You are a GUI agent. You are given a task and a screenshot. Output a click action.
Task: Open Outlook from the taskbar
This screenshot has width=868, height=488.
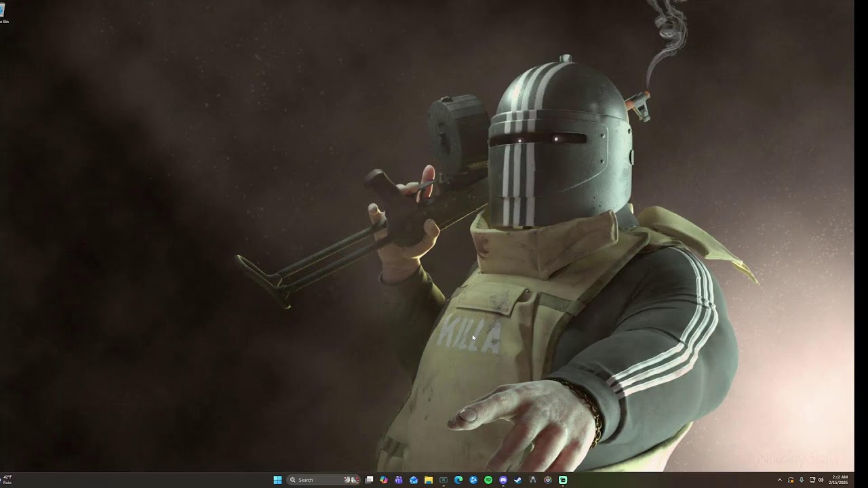pyautogui.click(x=414, y=480)
